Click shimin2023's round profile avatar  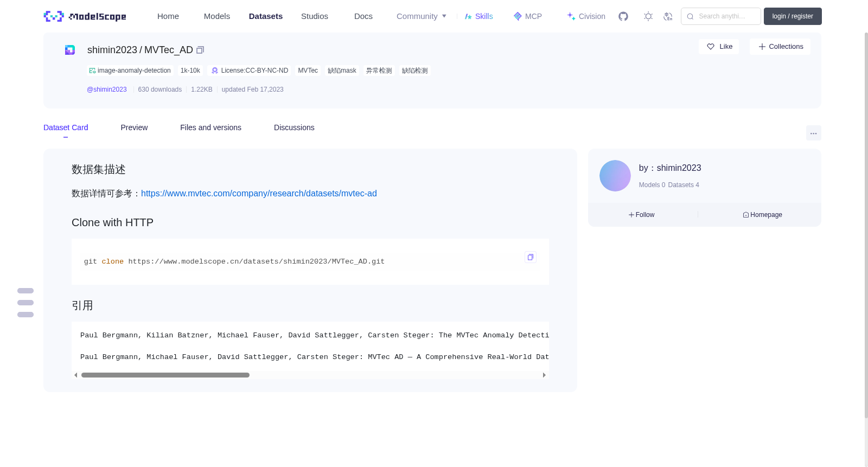pyautogui.click(x=615, y=176)
